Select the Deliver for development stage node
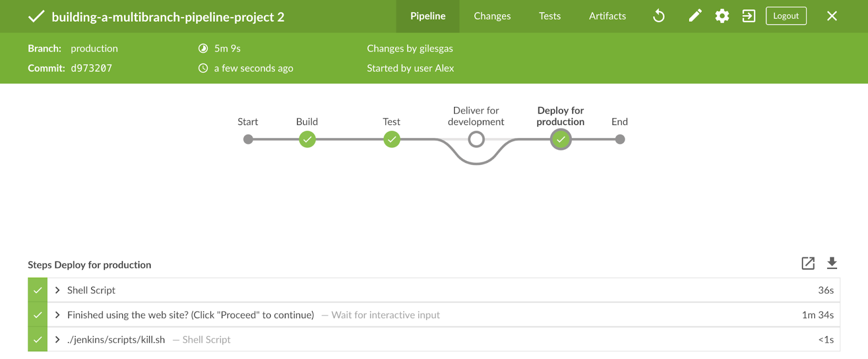Image resolution: width=868 pixels, height=359 pixels. [x=476, y=140]
